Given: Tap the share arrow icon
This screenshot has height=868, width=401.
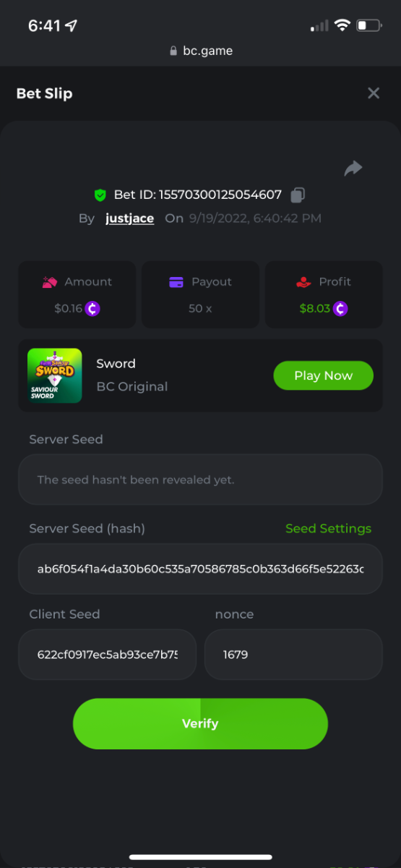Looking at the screenshot, I should [x=353, y=169].
